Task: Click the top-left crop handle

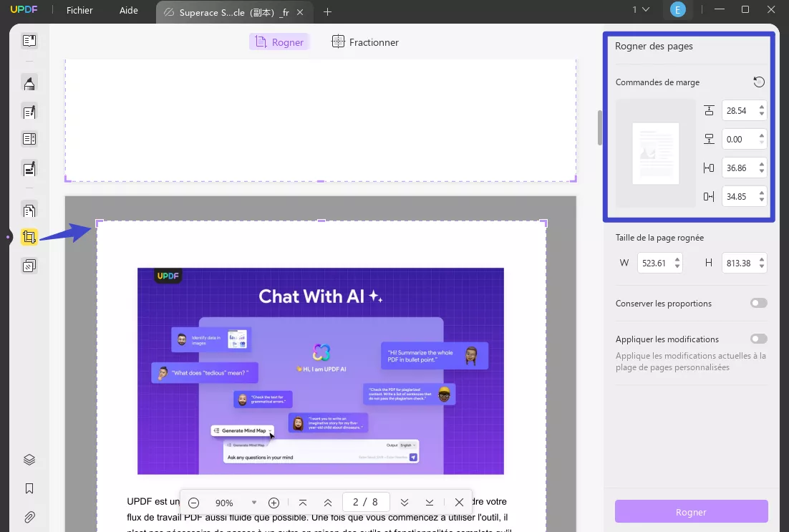Action: pos(99,223)
